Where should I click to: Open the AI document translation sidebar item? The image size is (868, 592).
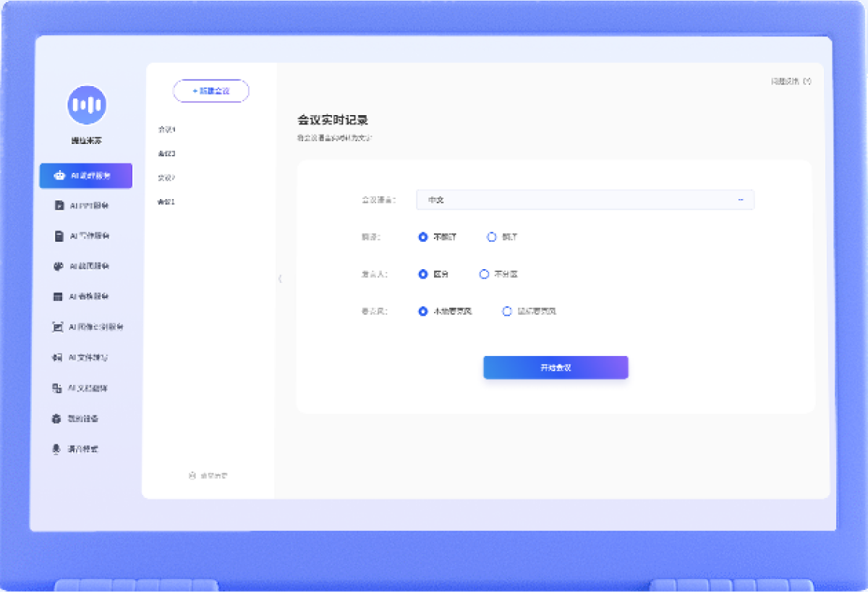pyautogui.click(x=81, y=388)
